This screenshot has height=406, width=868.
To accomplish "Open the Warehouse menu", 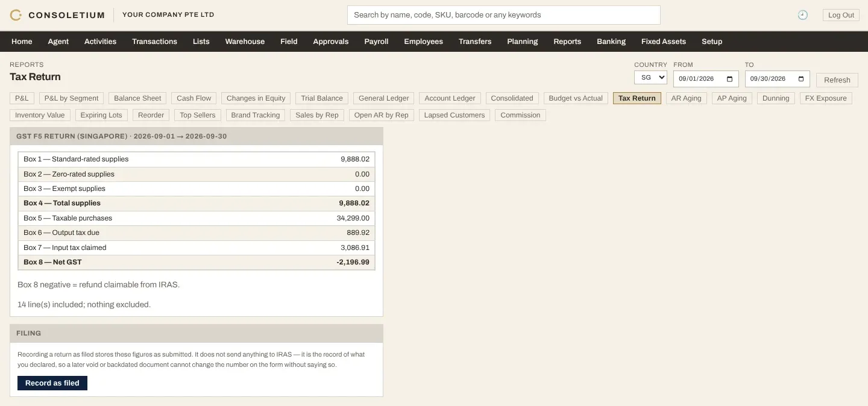I will pyautogui.click(x=245, y=42).
